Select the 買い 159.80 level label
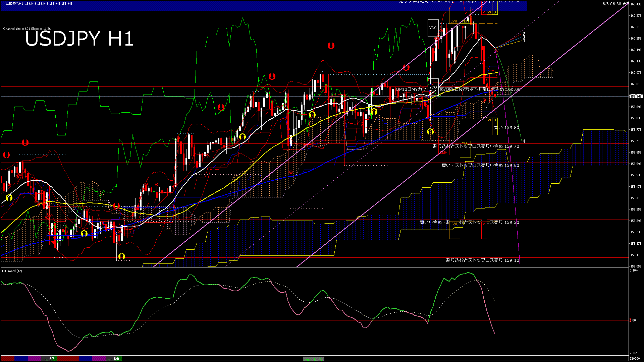Image resolution: width=644 pixels, height=362 pixels. coord(506,128)
